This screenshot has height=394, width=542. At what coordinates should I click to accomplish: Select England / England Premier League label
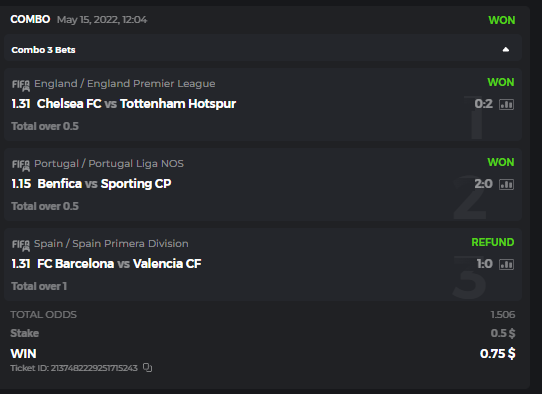click(124, 84)
